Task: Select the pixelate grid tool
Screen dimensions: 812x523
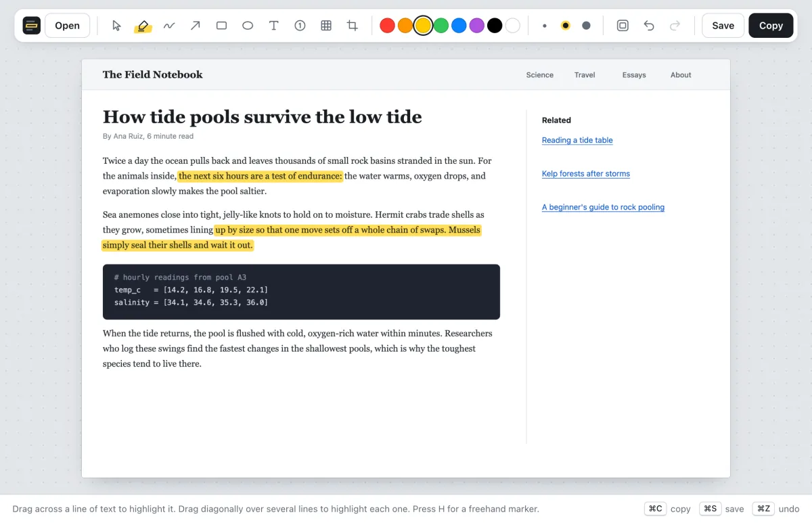Action: (326, 26)
